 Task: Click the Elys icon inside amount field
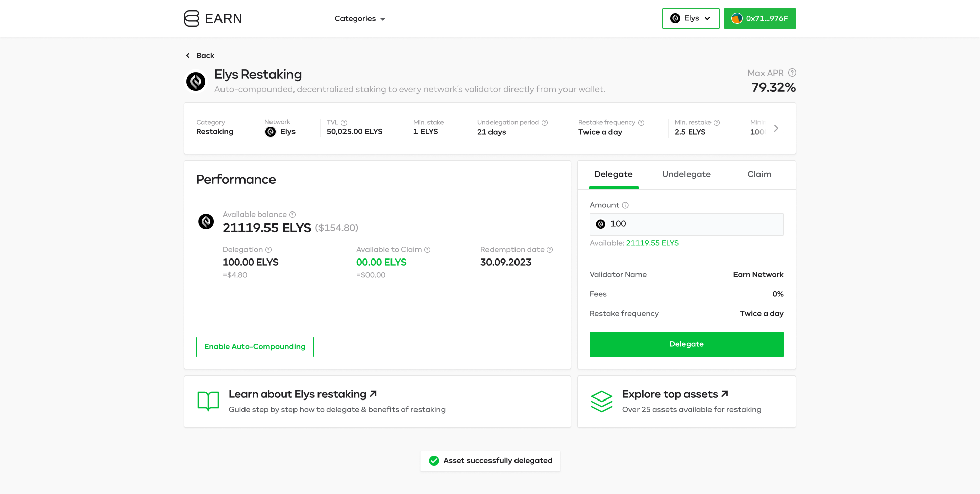coord(601,224)
